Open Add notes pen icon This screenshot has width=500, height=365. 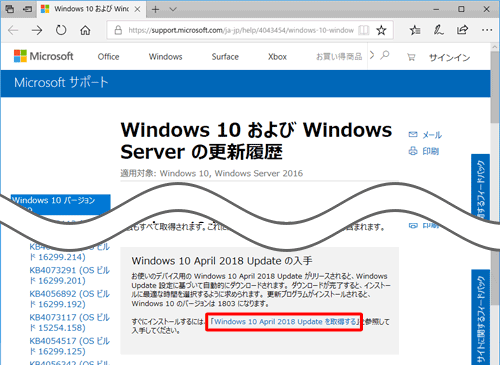[x=438, y=30]
